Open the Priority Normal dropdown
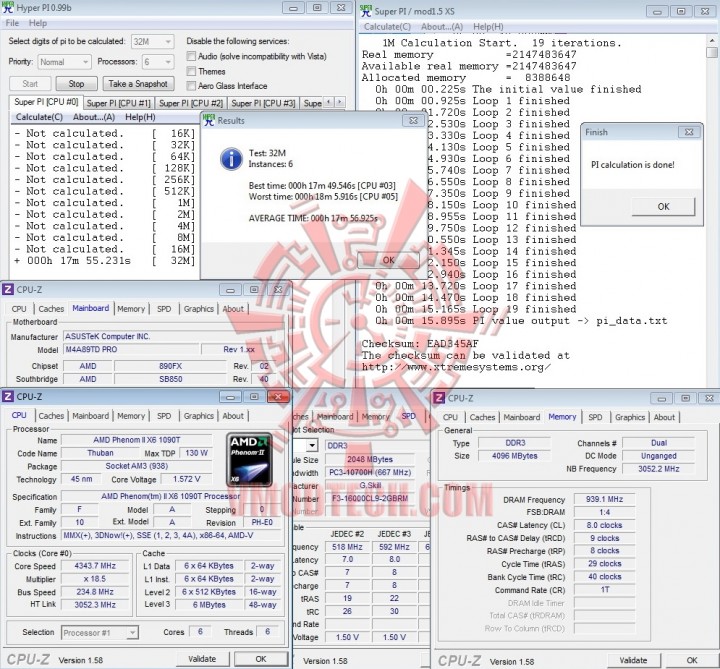720x669 pixels. tap(64, 62)
